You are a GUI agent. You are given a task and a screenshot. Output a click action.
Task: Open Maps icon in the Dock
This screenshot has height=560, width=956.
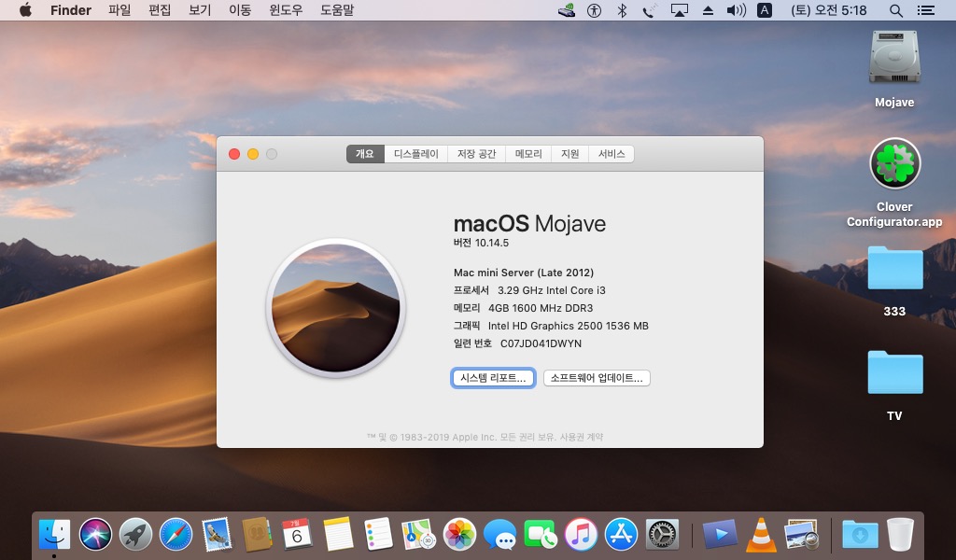click(x=419, y=535)
